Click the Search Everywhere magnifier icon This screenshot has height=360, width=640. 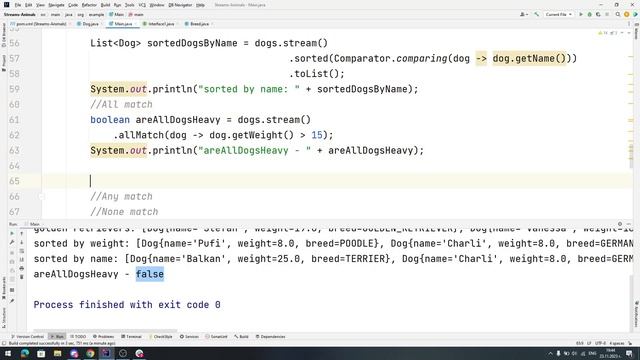click(618, 14)
